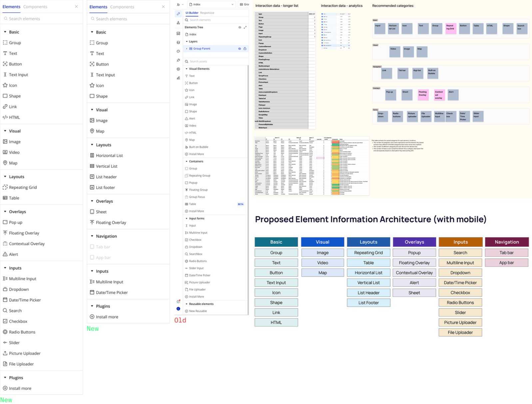532x404 pixels.
Task: Click the Floating Group icon in old panel
Action: click(187, 190)
